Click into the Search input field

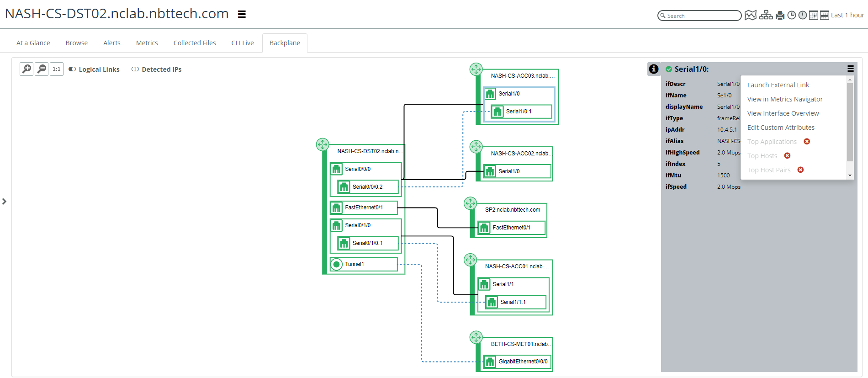coord(701,16)
